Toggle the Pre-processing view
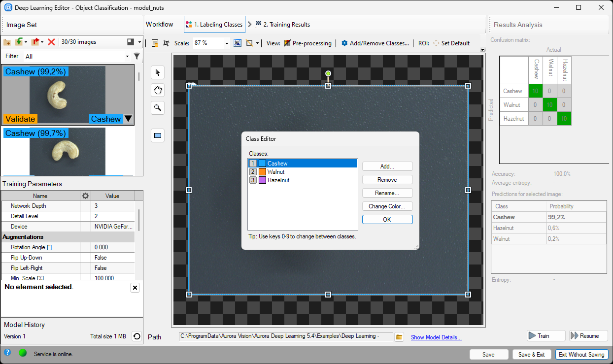613x364 pixels. click(x=308, y=43)
